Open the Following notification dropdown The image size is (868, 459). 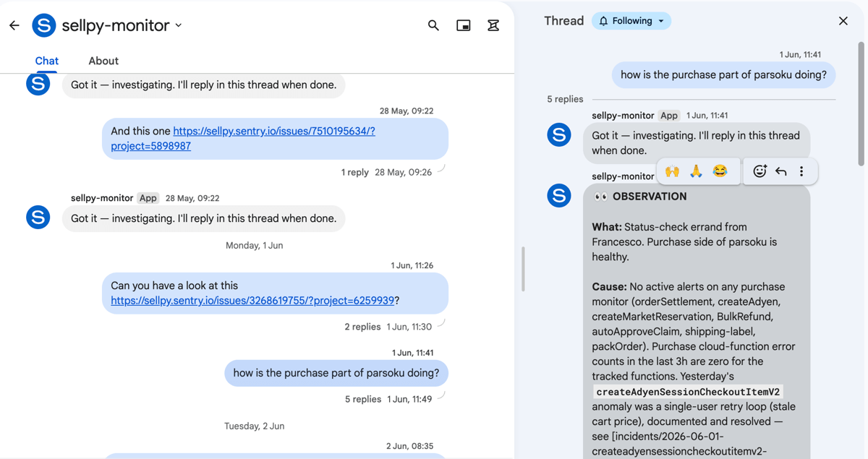[x=631, y=21]
